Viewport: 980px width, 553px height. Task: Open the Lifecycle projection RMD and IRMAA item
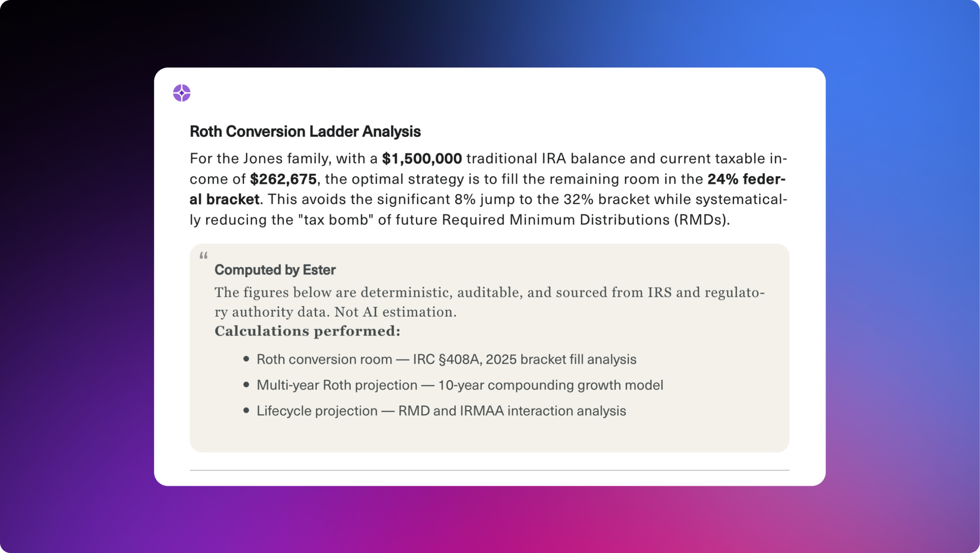coord(441,411)
